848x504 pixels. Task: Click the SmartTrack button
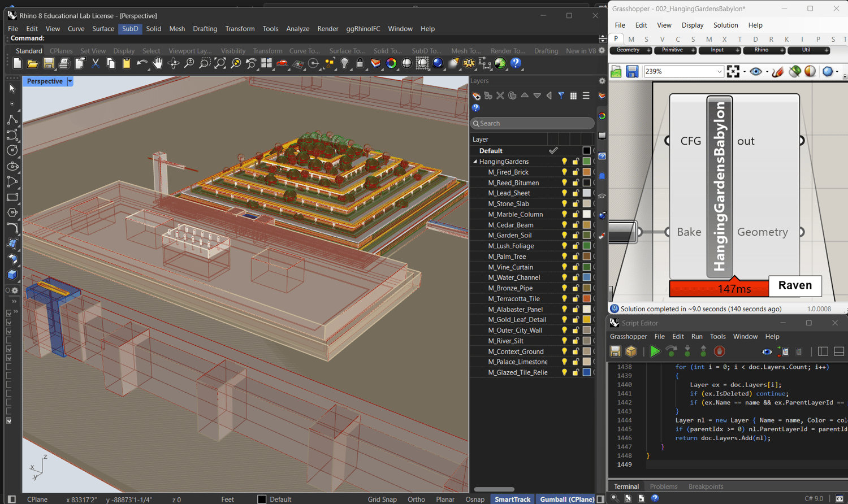[512, 499]
